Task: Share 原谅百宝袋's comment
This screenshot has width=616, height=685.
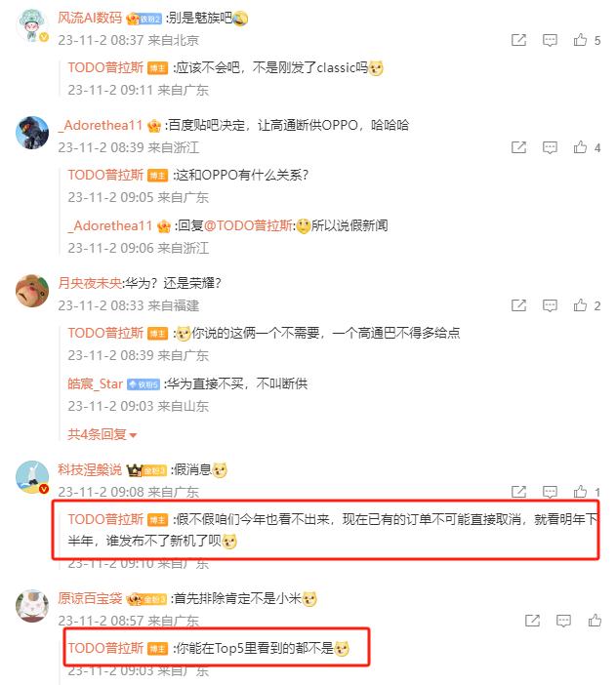Action: [532, 621]
